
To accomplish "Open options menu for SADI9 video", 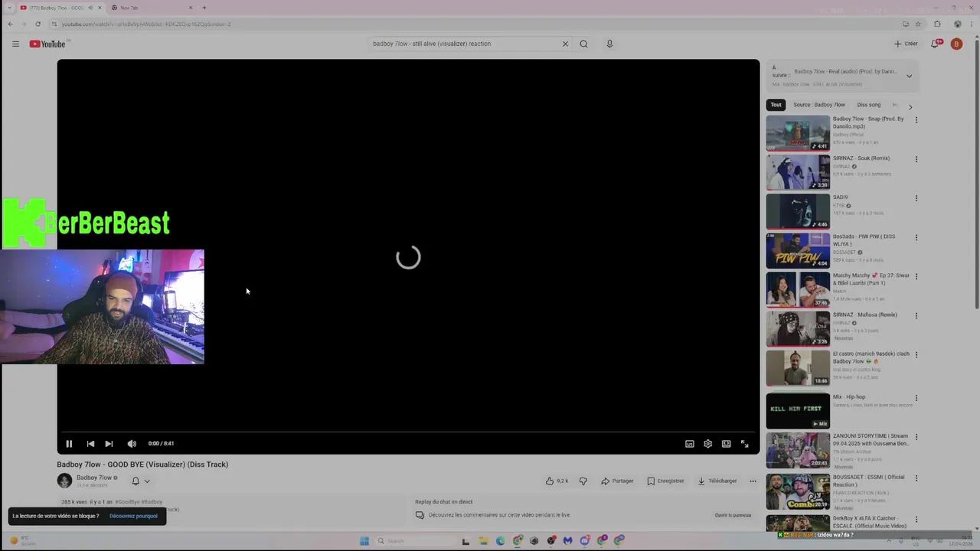I will [916, 198].
